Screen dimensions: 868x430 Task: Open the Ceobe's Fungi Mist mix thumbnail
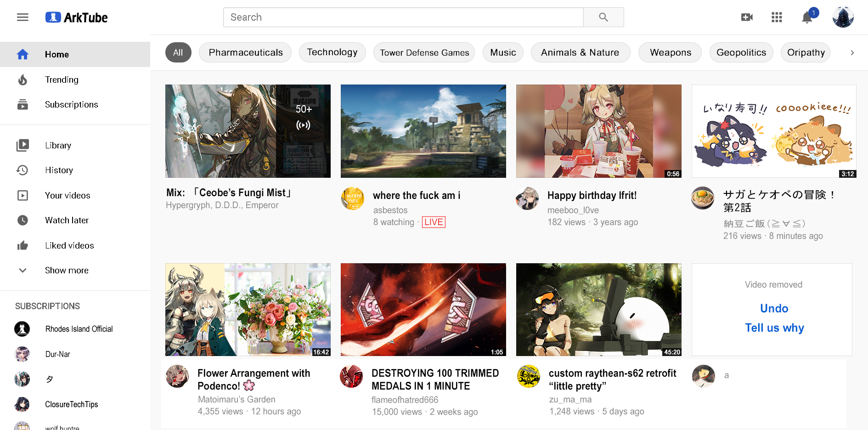click(x=248, y=131)
